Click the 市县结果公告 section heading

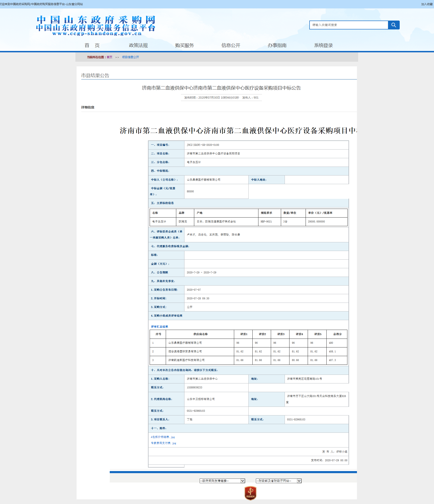(95, 76)
